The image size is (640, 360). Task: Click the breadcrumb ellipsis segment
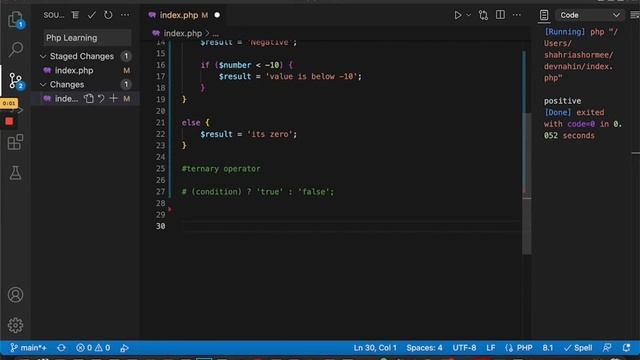click(x=216, y=33)
